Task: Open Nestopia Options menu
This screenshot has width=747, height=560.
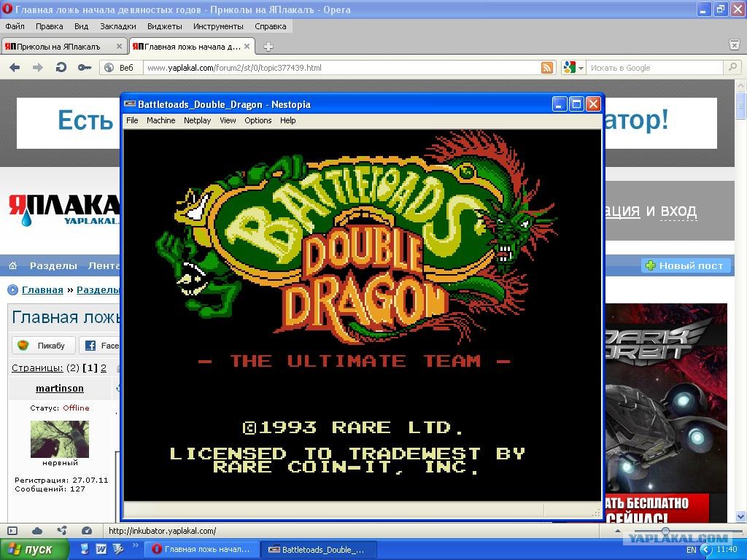Action: (258, 120)
